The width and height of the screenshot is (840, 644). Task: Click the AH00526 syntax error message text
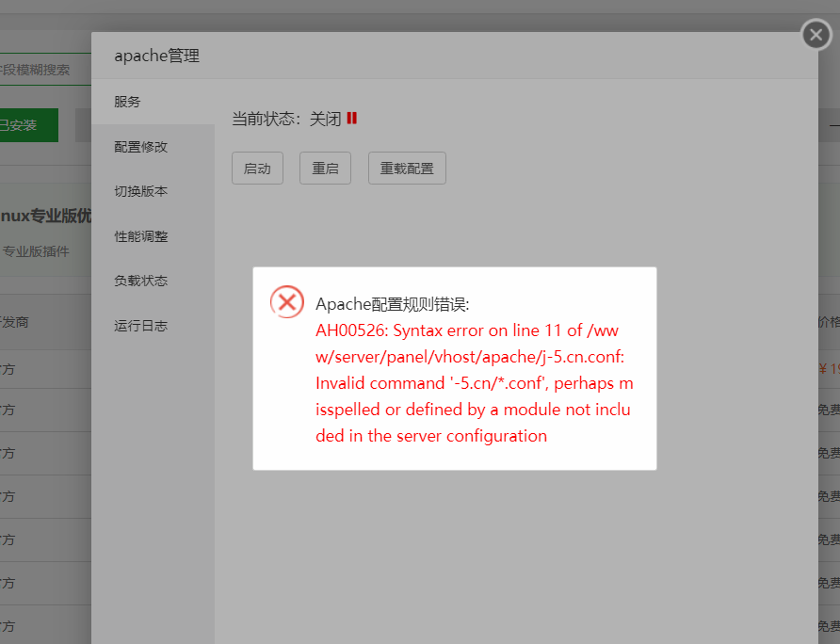pos(475,383)
